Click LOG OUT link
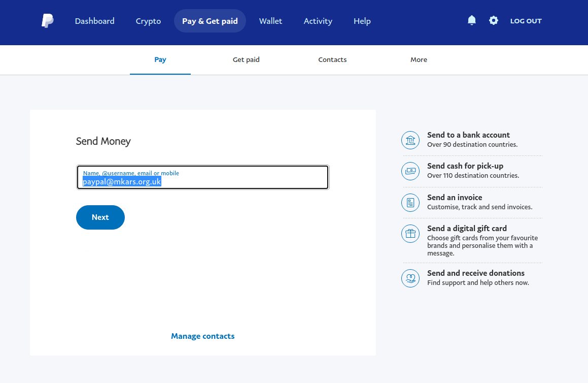Image resolution: width=588 pixels, height=383 pixels. pyautogui.click(x=526, y=21)
